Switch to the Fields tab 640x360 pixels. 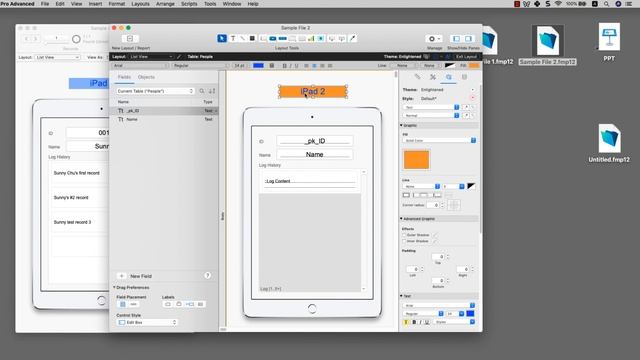click(x=124, y=77)
